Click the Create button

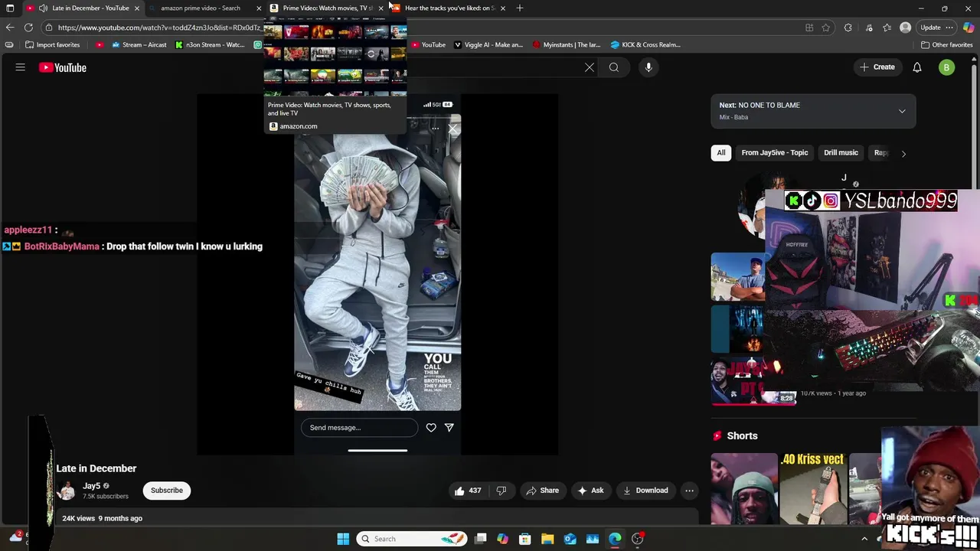[x=877, y=67]
